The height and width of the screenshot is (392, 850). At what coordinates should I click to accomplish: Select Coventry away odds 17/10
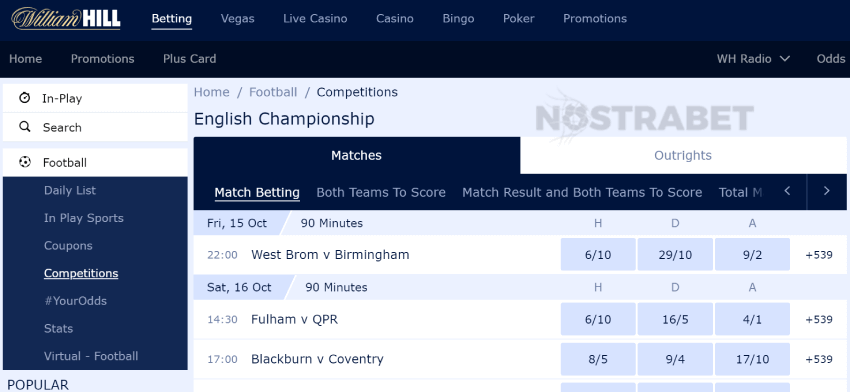tap(752, 359)
